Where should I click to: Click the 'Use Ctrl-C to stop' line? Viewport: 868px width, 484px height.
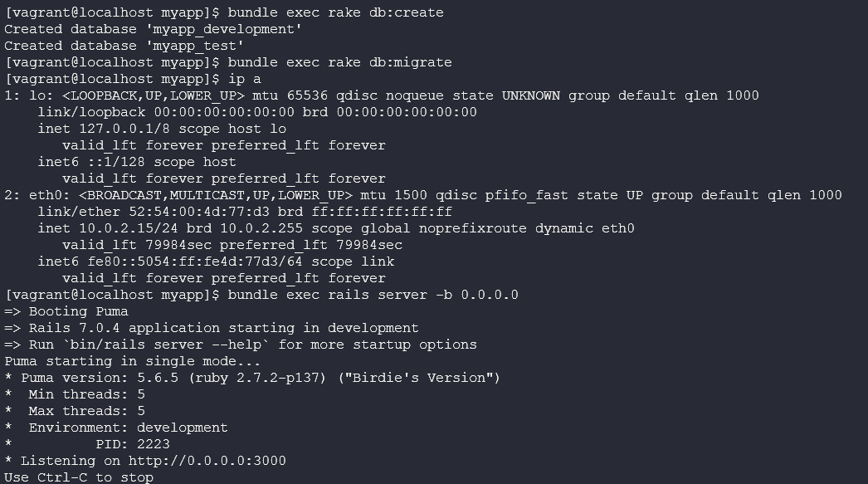(x=79, y=477)
